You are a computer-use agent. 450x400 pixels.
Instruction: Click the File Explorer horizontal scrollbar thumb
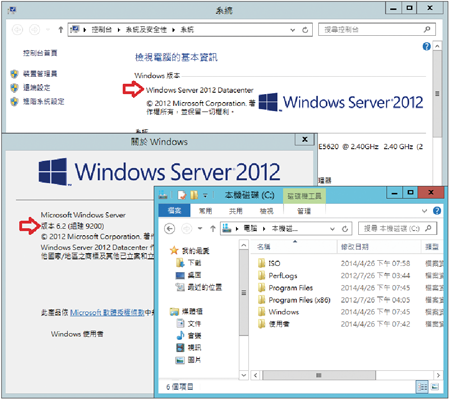[319, 375]
